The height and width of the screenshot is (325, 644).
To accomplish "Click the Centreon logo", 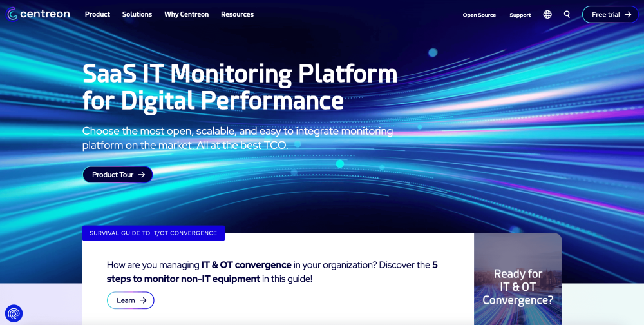I will (x=38, y=14).
